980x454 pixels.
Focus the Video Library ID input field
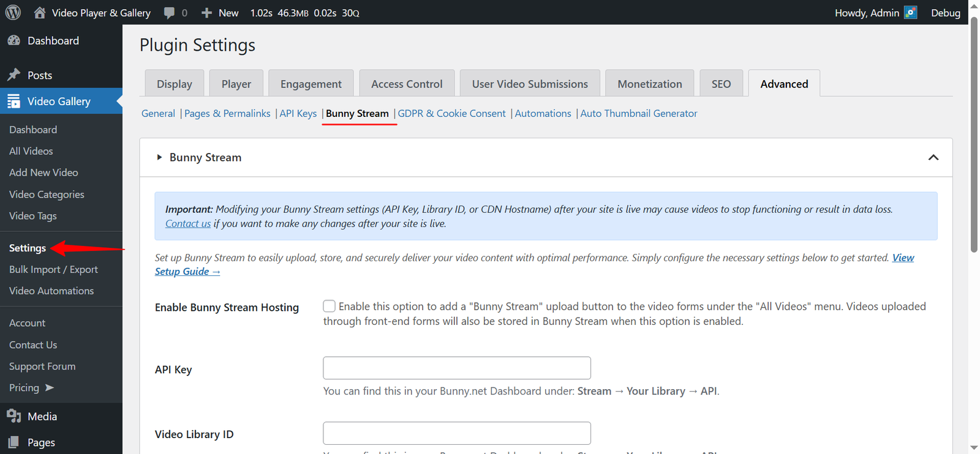pos(457,433)
